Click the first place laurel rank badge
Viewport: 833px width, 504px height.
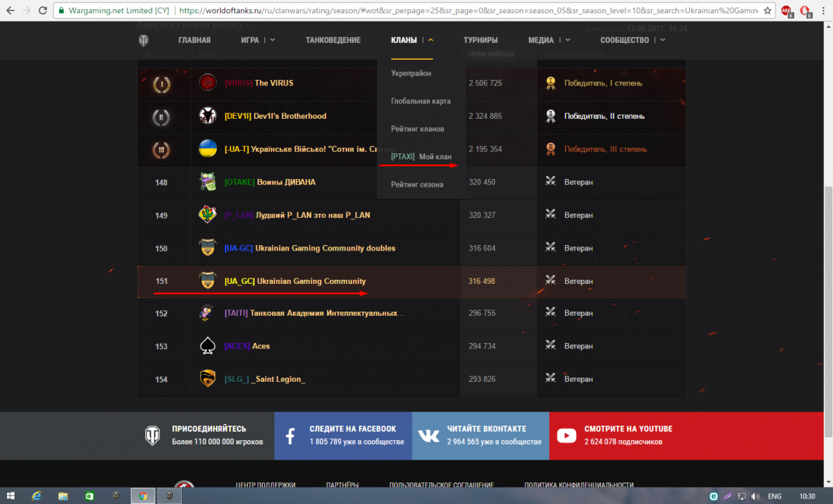coord(161,83)
